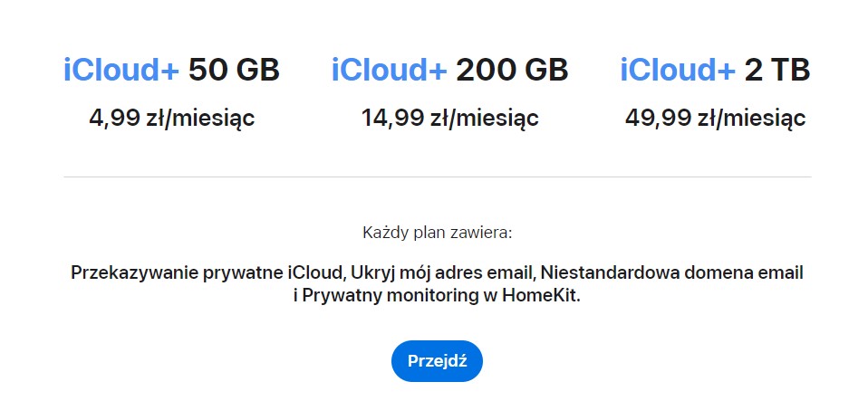Select the iCloud+ 50 GB plan heading
The height and width of the screenshot is (420, 868).
171,71
